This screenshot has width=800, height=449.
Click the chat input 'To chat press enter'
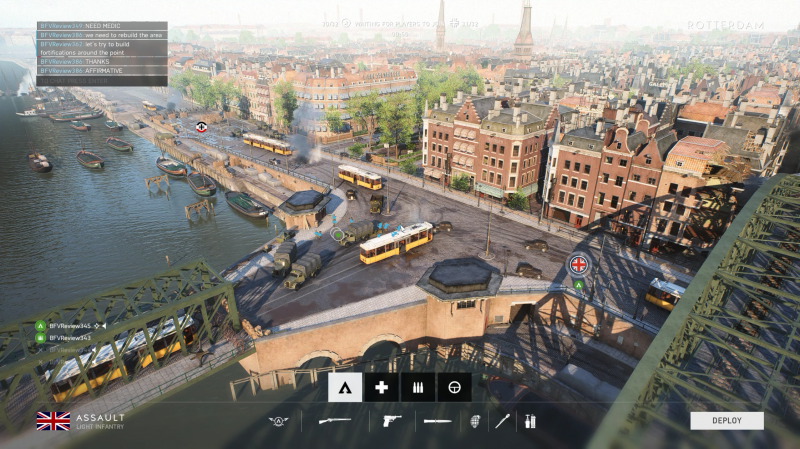pos(102,81)
